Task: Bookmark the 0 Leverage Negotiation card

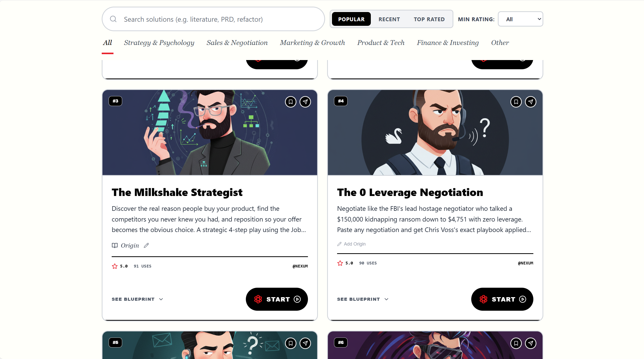Action: (x=516, y=102)
